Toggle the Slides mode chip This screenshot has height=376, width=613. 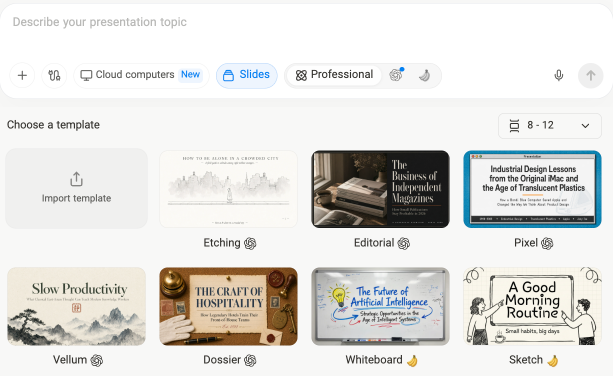247,75
